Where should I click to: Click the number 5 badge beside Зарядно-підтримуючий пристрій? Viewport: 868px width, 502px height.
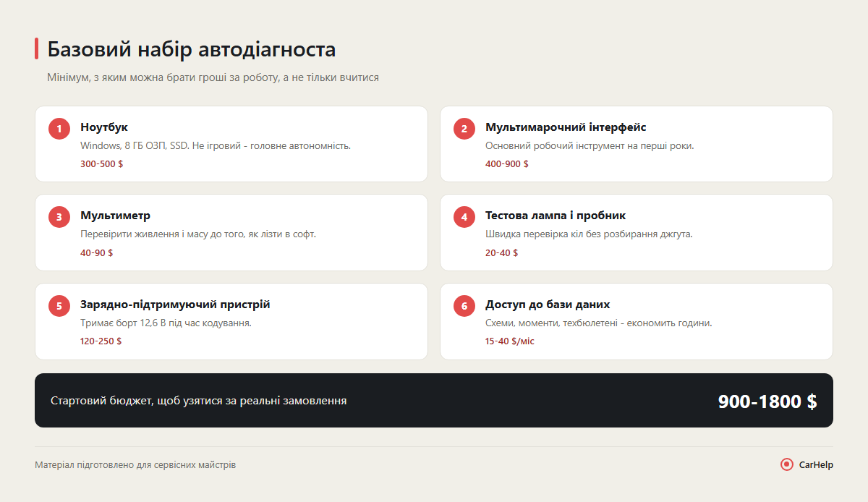(x=59, y=306)
